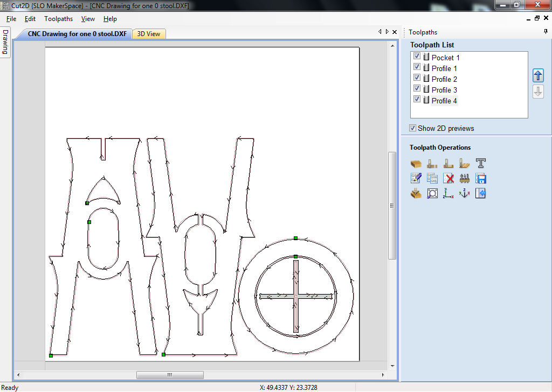Move the toolpath up in the list
The width and height of the screenshot is (552, 392).
pyautogui.click(x=538, y=75)
